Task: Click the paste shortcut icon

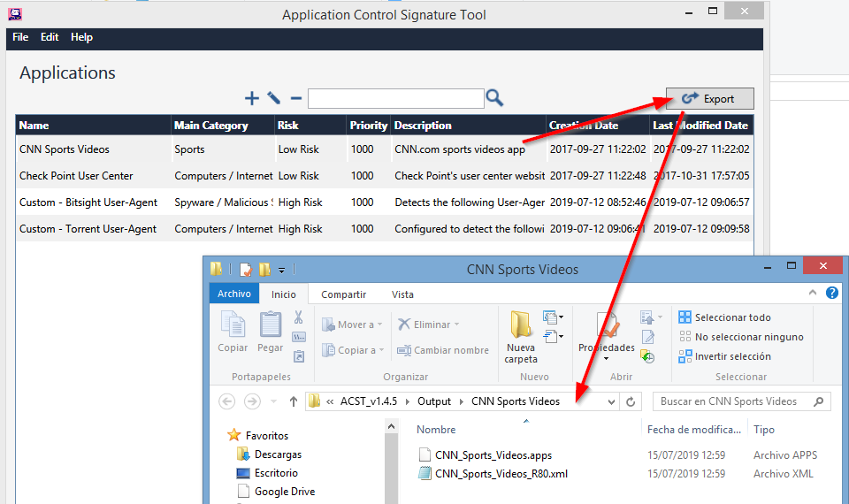Action: (x=299, y=356)
